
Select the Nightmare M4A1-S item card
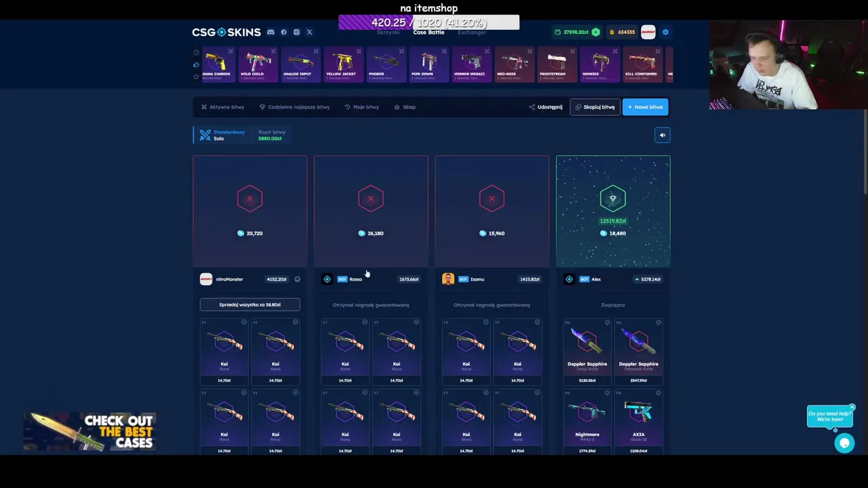click(587, 422)
